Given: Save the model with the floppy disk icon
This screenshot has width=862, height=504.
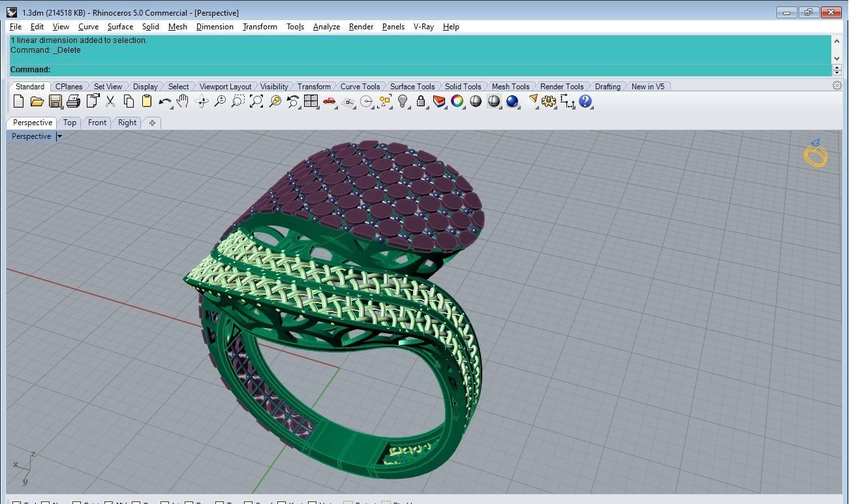Looking at the screenshot, I should pos(55,101).
